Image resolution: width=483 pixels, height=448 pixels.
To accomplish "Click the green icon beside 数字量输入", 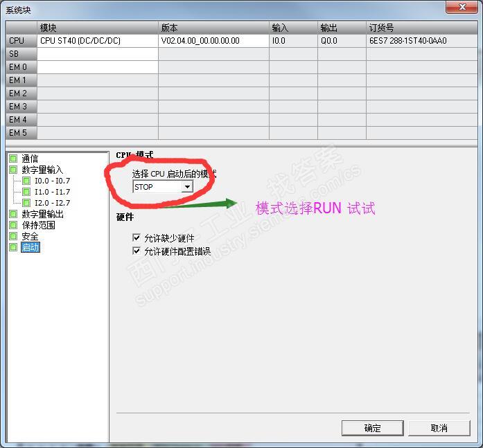I will point(13,170).
